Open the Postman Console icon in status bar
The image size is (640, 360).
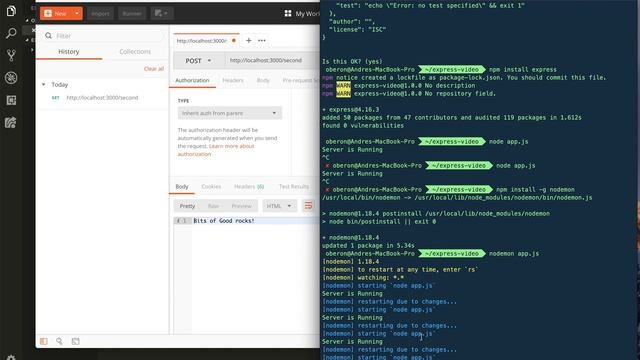[x=76, y=341]
